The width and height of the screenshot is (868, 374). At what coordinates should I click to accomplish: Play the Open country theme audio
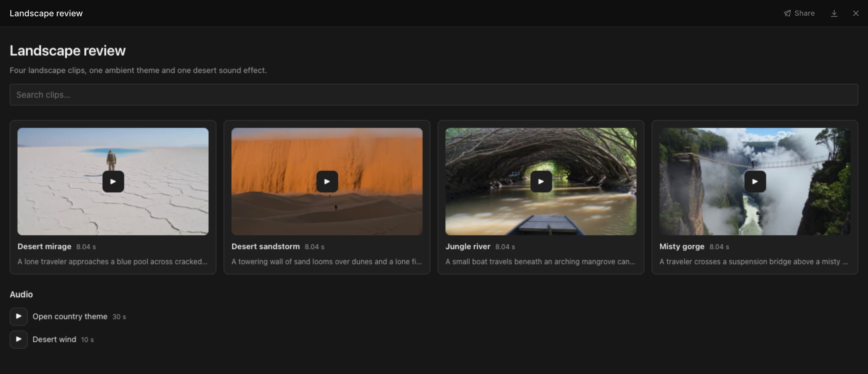pos(18,316)
